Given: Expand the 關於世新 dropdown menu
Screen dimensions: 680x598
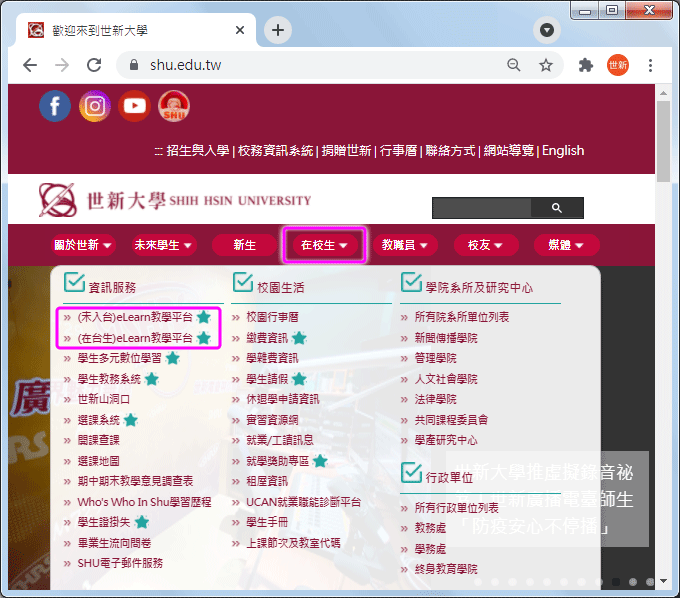Looking at the screenshot, I should tap(83, 245).
